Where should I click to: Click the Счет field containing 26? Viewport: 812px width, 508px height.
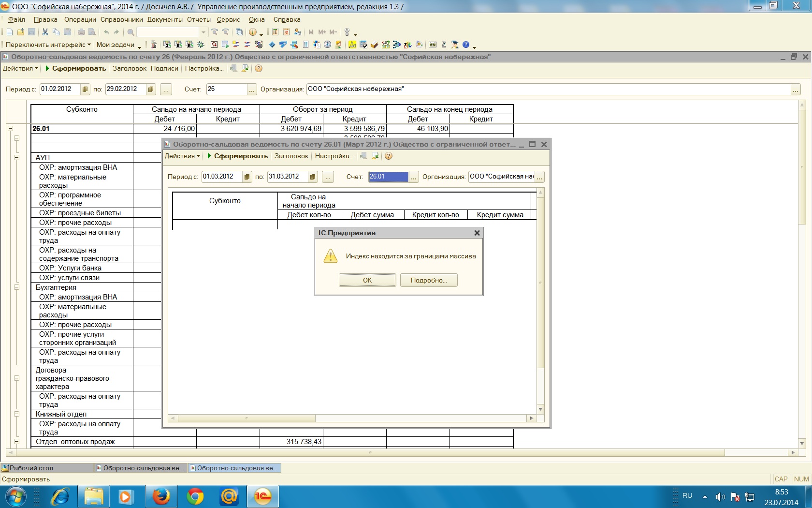(226, 89)
